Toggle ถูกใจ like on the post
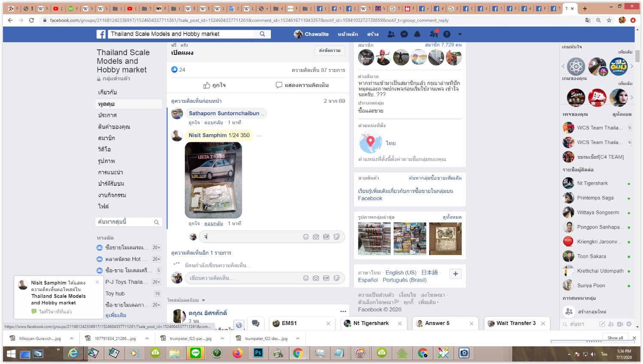The image size is (643, 364). (214, 85)
